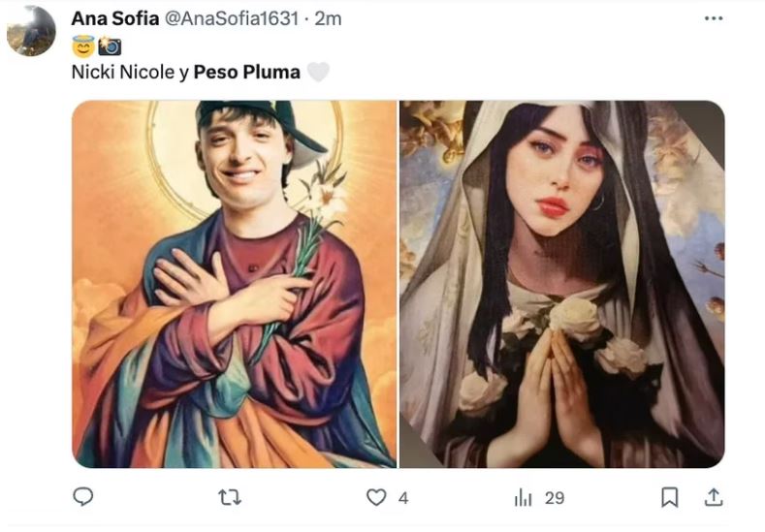Reply to Ana Sofia's tweet
The height and width of the screenshot is (532, 765).
tap(84, 497)
